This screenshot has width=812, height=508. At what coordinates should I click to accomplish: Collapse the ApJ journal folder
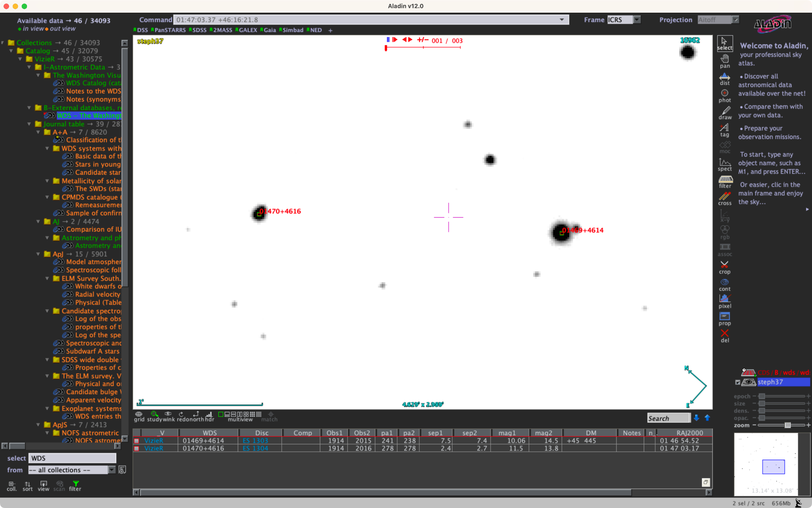pyautogui.click(x=38, y=254)
